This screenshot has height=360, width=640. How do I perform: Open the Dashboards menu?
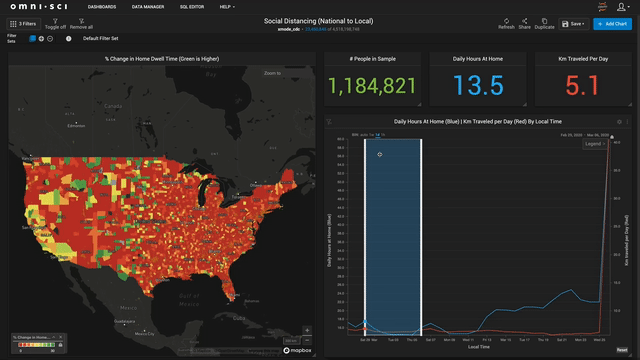tap(102, 7)
